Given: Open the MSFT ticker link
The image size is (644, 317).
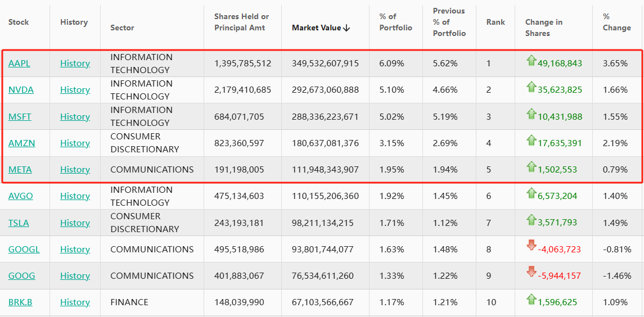Looking at the screenshot, I should pyautogui.click(x=20, y=117).
